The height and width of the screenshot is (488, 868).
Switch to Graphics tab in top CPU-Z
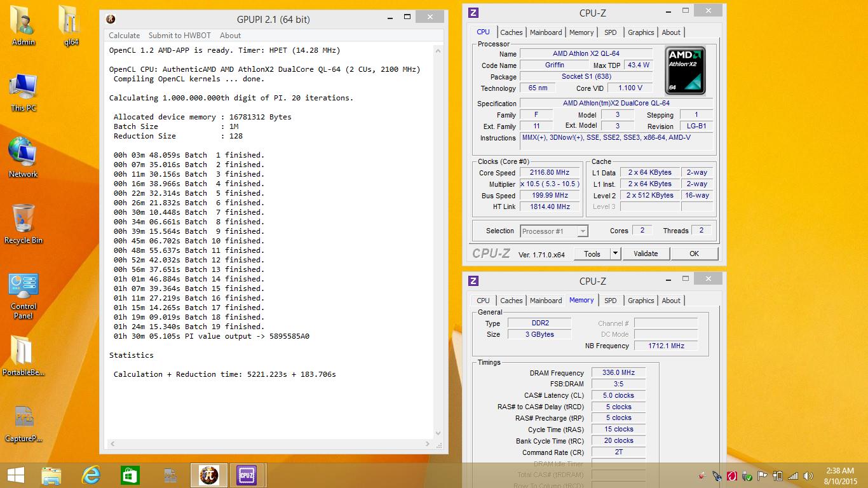641,32
